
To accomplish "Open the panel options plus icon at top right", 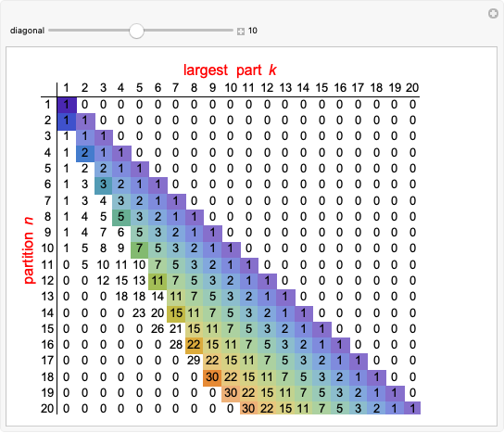I will pyautogui.click(x=493, y=14).
